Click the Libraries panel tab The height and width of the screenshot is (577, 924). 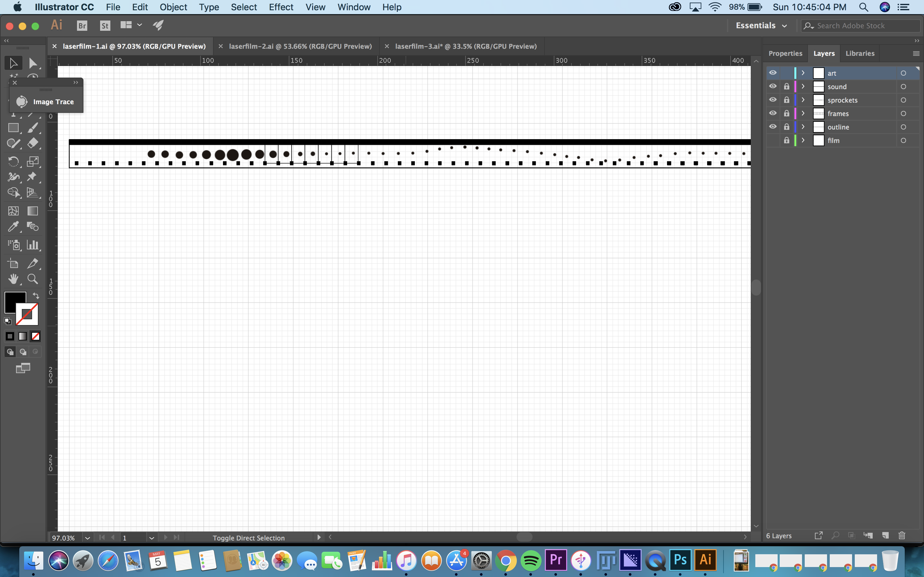860,53
